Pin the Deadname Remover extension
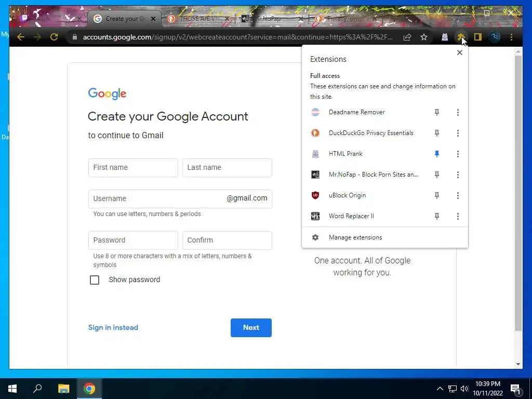Image resolution: width=532 pixels, height=399 pixels. (436, 112)
